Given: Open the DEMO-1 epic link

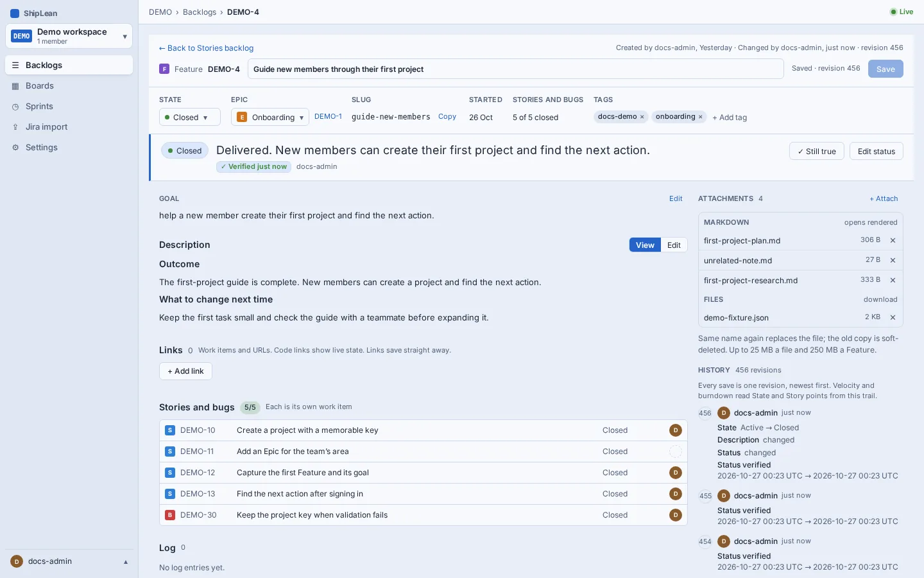Looking at the screenshot, I should coord(328,117).
